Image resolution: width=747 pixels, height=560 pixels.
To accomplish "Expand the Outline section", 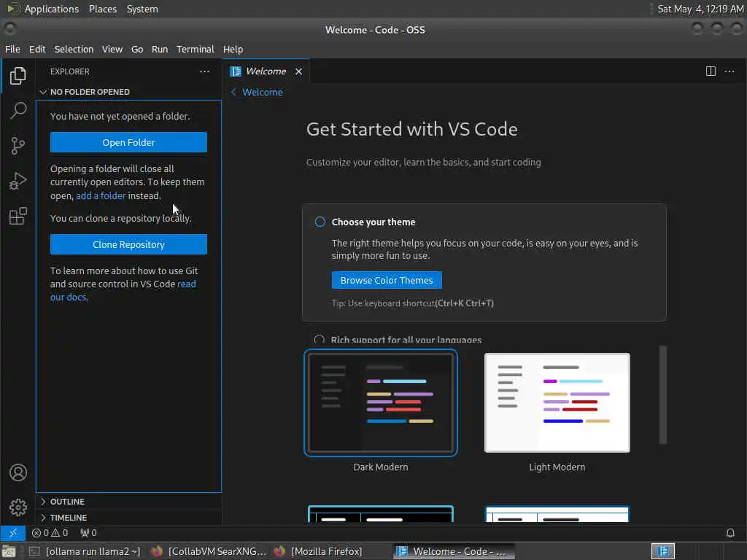I will [128, 502].
